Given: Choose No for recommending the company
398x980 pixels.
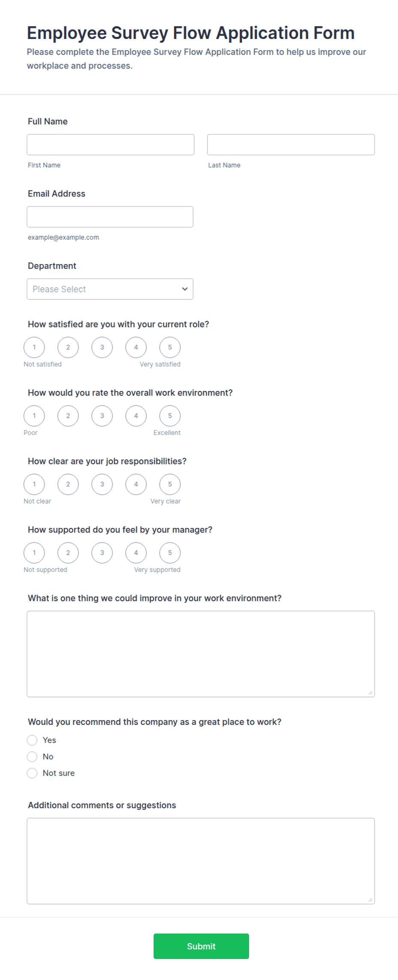Looking at the screenshot, I should (x=32, y=757).
